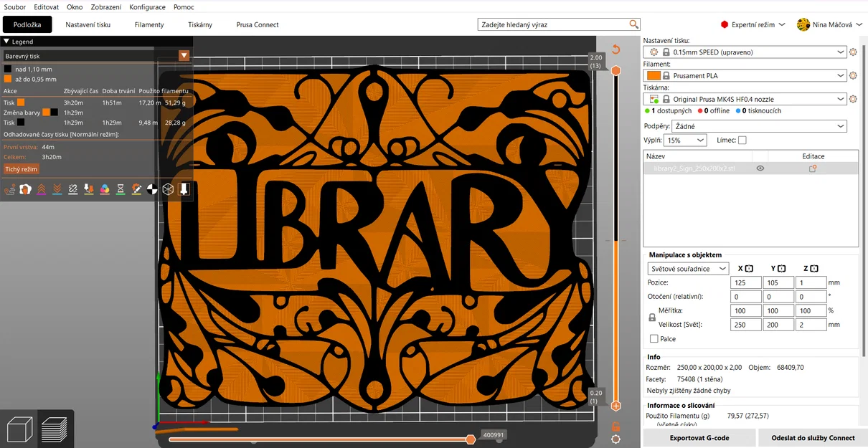Toggle deretractions icon in legend toolbar
The width and height of the screenshot is (868, 448).
tap(57, 189)
